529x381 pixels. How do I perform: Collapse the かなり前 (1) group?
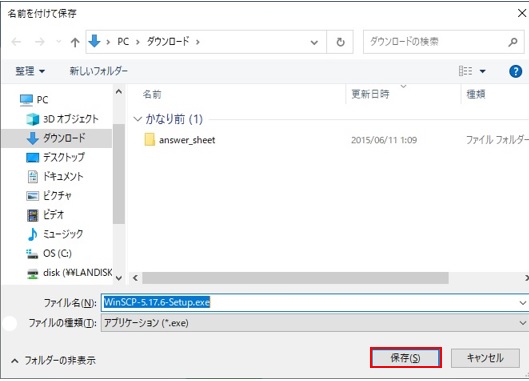137,119
